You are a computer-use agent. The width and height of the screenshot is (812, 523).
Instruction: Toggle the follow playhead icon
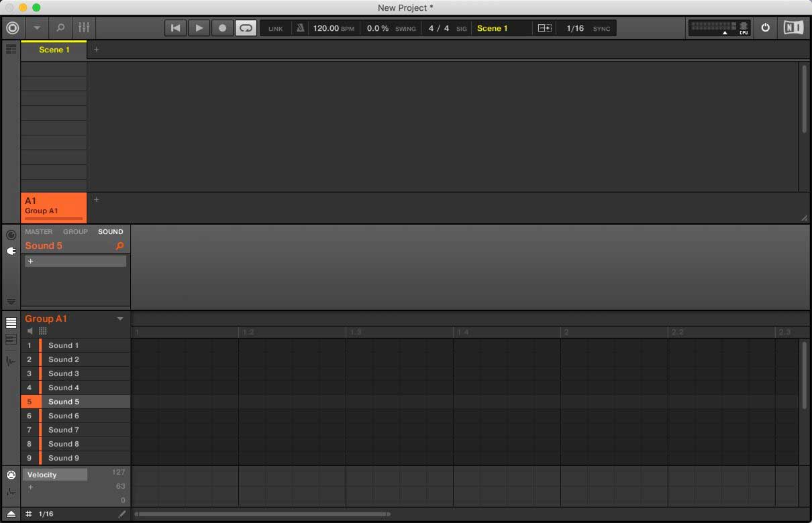click(544, 28)
